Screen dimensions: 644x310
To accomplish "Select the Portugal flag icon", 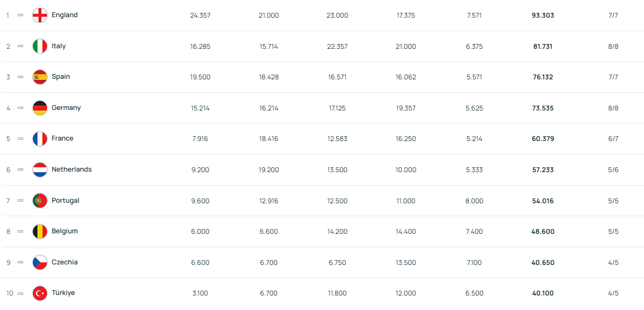I will click(40, 201).
